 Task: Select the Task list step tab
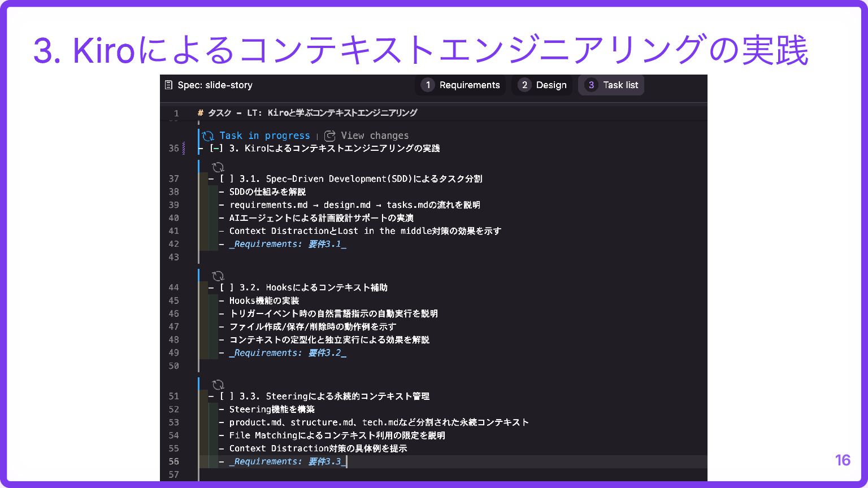[x=611, y=85]
